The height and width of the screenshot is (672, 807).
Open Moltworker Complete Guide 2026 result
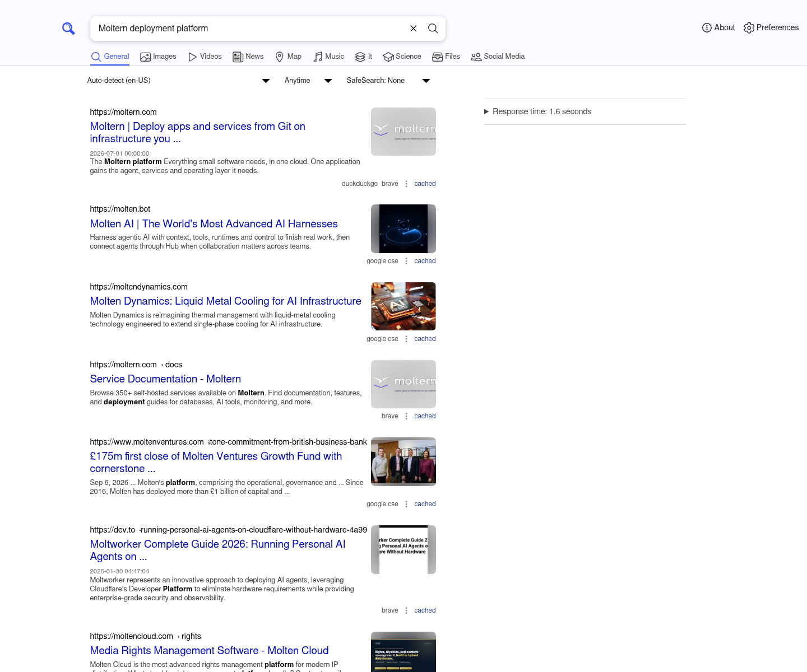click(x=218, y=550)
